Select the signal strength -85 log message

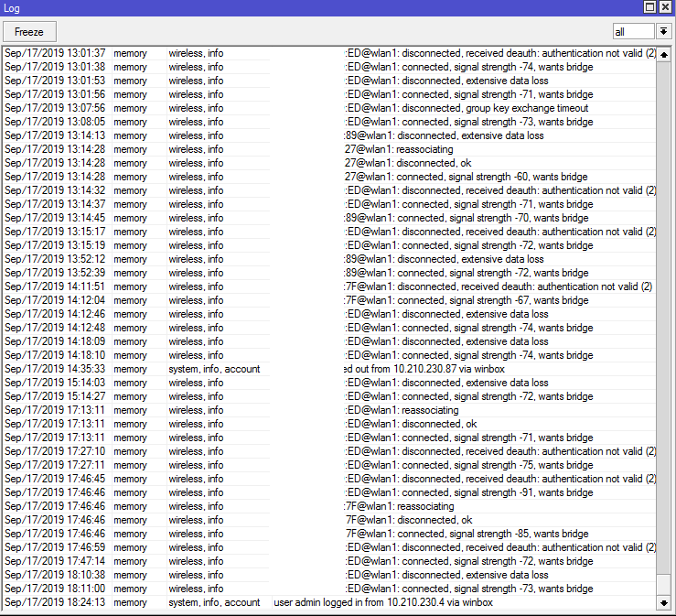pyautogui.click(x=467, y=534)
